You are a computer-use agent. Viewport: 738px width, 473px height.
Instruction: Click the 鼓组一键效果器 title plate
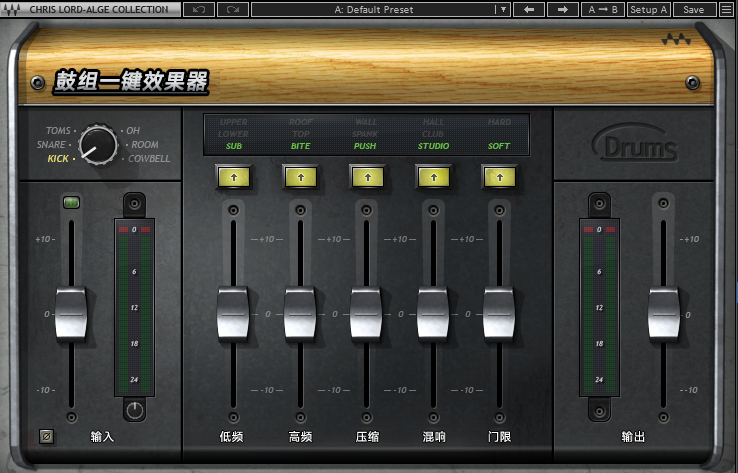pyautogui.click(x=131, y=82)
